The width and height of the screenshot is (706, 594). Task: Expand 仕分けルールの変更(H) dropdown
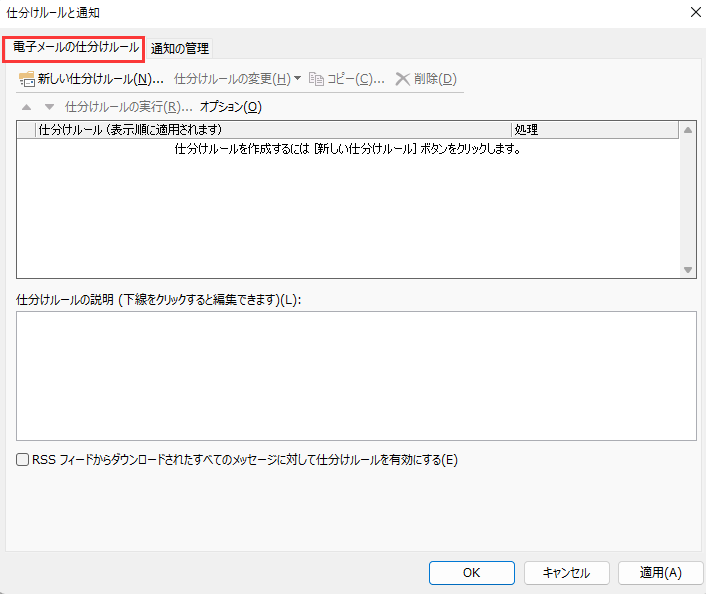coord(237,79)
